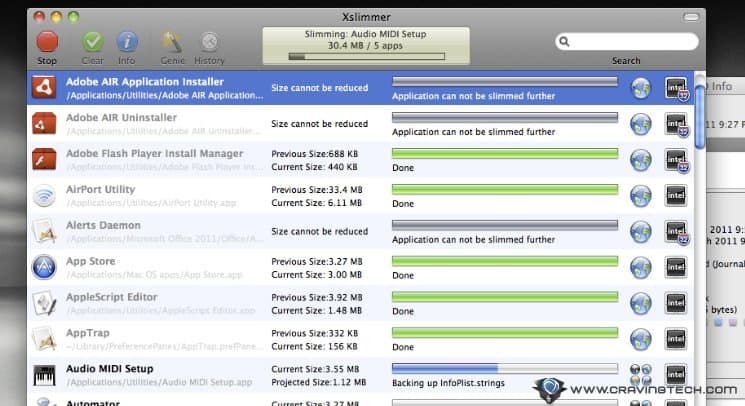Screen dimensions: 745x406
Task: Click multi-globe languages icon in Audio MIDI Setup row
Action: pyautogui.click(x=640, y=374)
